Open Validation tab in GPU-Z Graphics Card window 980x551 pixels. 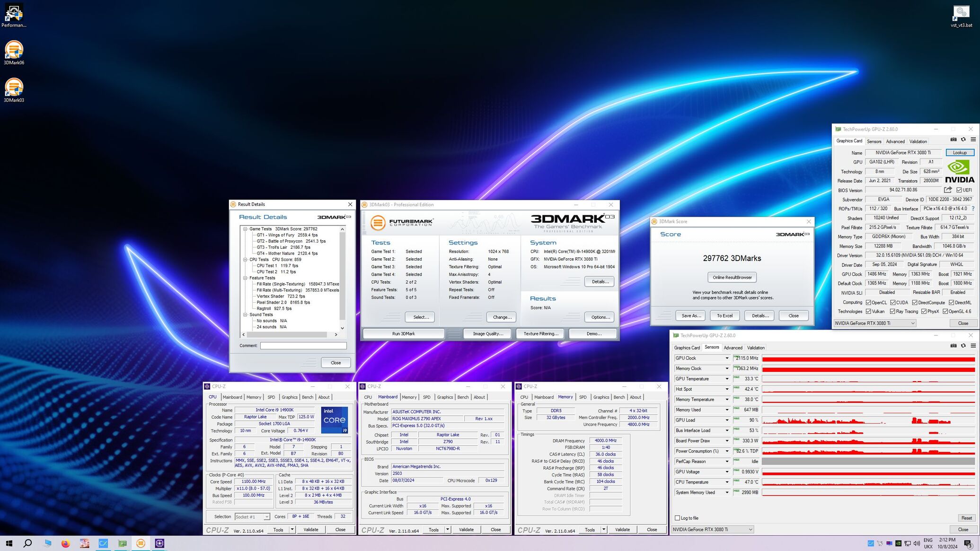tap(918, 141)
